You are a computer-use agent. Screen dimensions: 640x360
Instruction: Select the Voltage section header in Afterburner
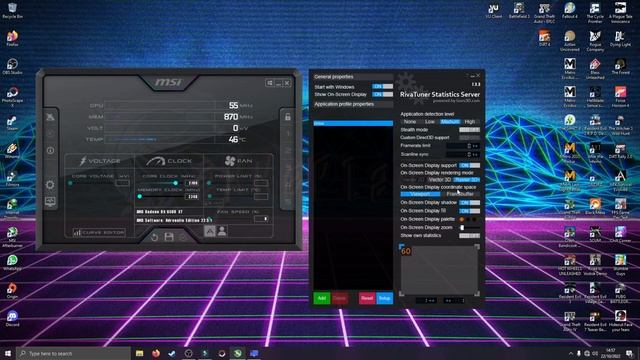click(100, 161)
